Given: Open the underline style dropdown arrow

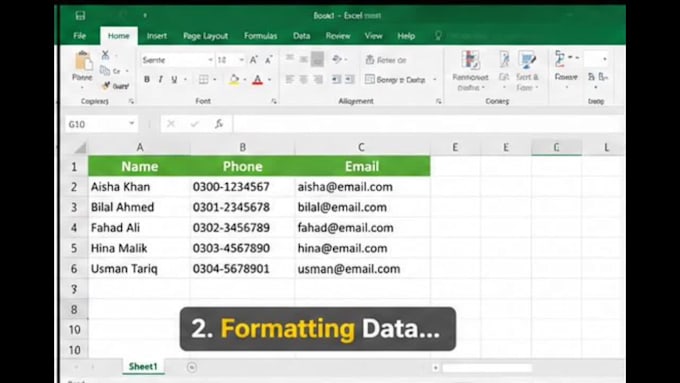Looking at the screenshot, I should tap(185, 79).
